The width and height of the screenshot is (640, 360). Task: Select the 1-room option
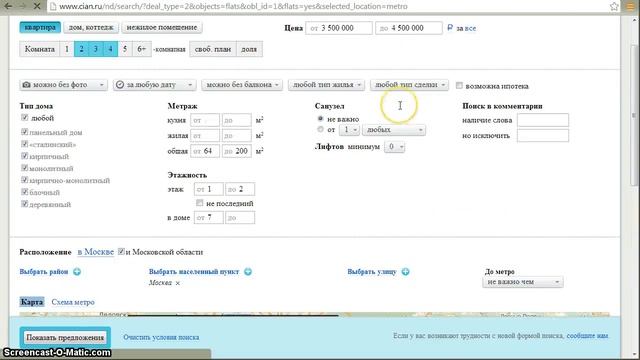67,49
